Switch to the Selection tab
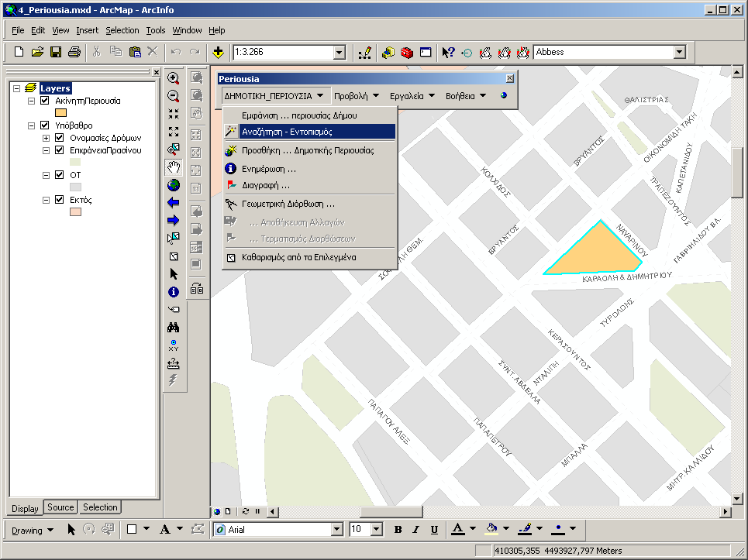This screenshot has width=748, height=560. [x=100, y=507]
